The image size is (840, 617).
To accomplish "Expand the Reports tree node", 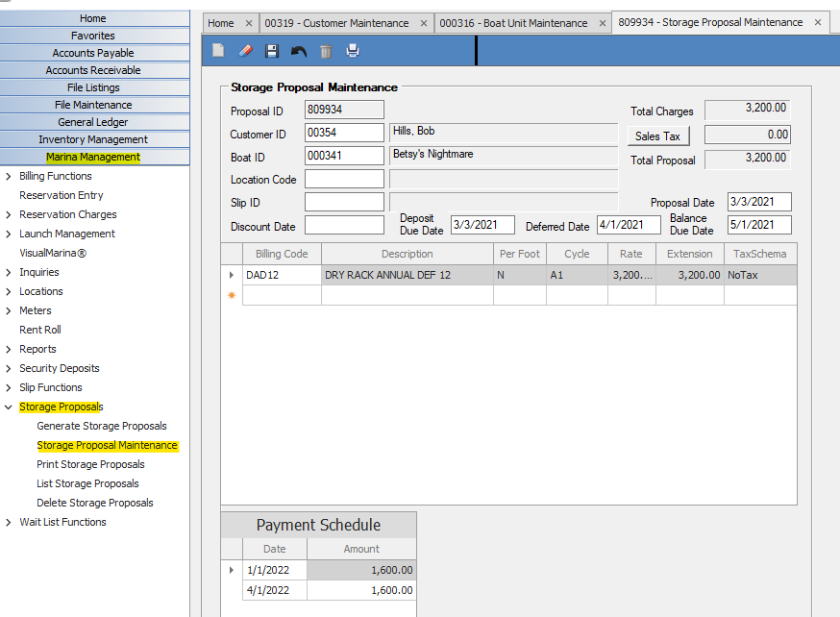I will 9,349.
